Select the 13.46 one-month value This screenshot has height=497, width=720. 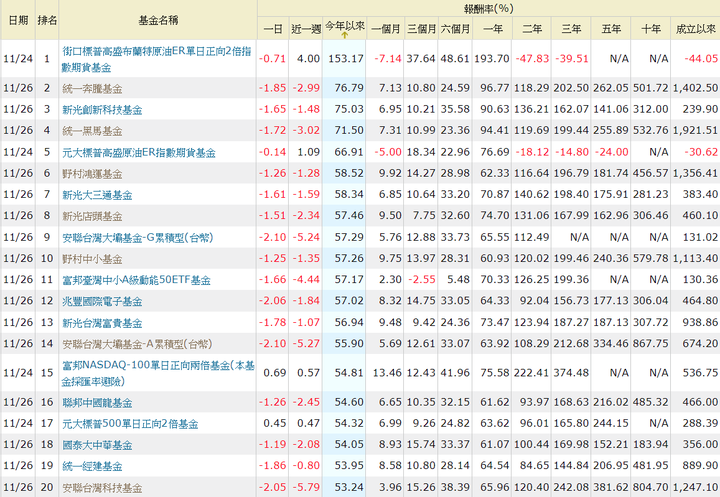387,373
